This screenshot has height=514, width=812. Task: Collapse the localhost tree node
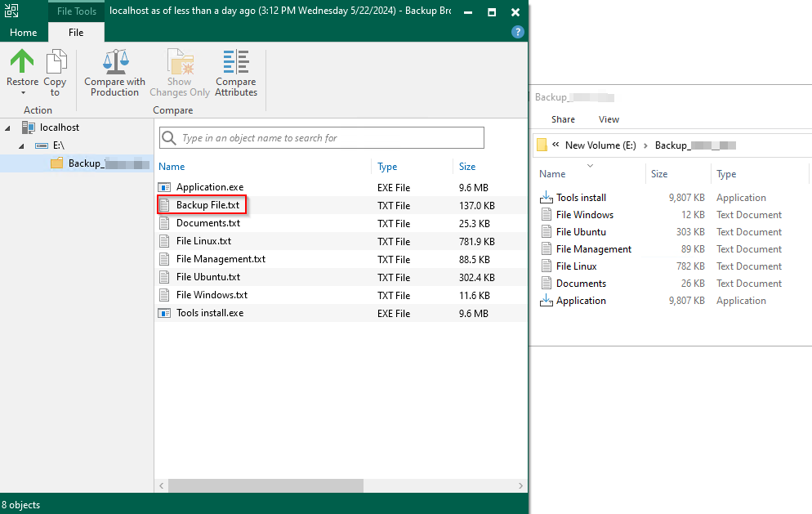click(x=8, y=127)
